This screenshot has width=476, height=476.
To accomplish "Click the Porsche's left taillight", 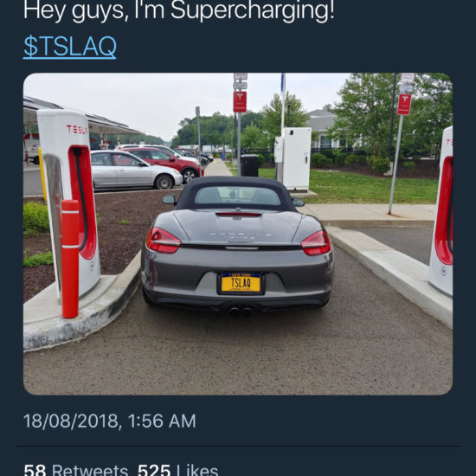I will 164,241.
